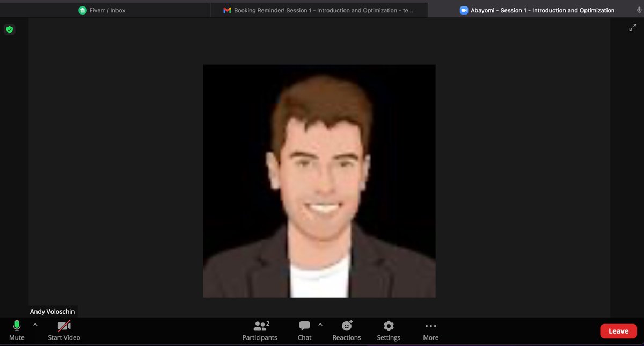Enter full screen mode

[633, 28]
